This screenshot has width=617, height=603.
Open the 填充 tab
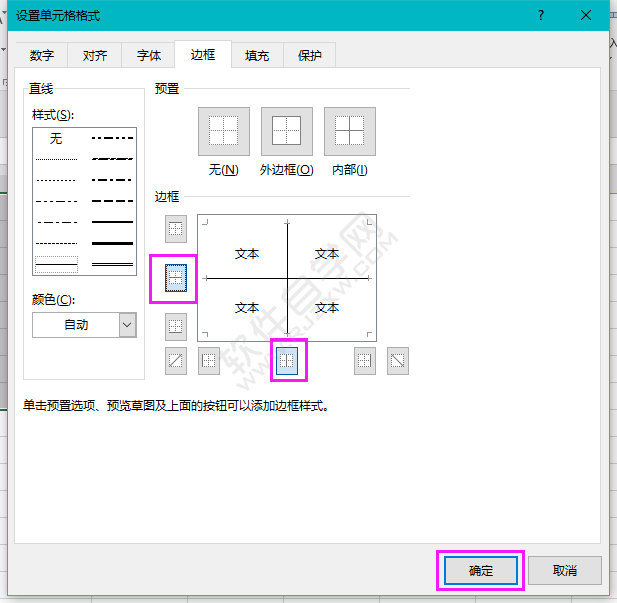tap(257, 55)
